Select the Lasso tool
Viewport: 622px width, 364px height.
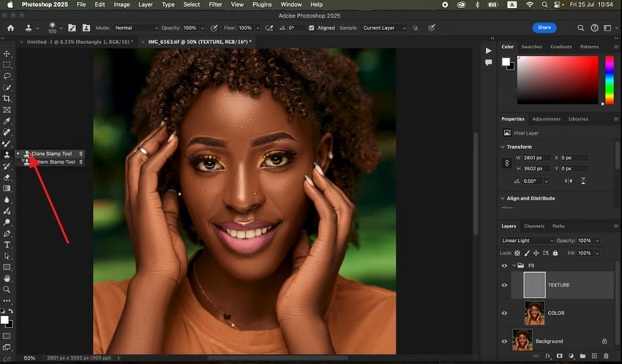point(7,76)
